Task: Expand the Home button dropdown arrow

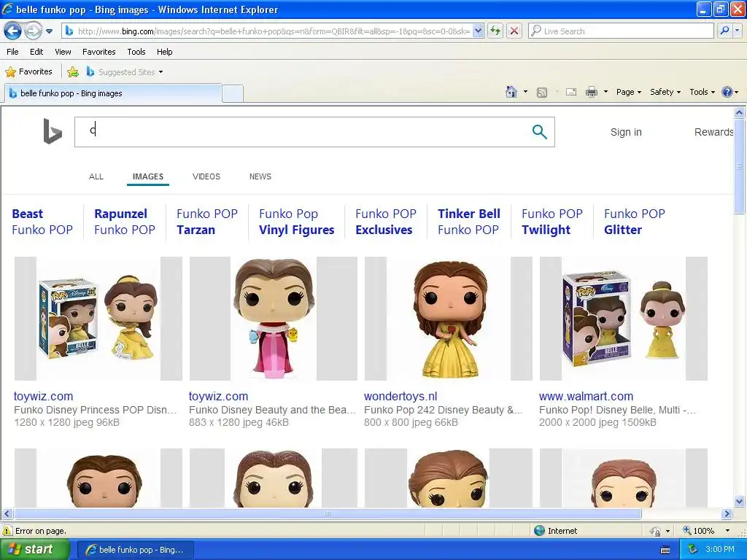Action: pos(525,92)
